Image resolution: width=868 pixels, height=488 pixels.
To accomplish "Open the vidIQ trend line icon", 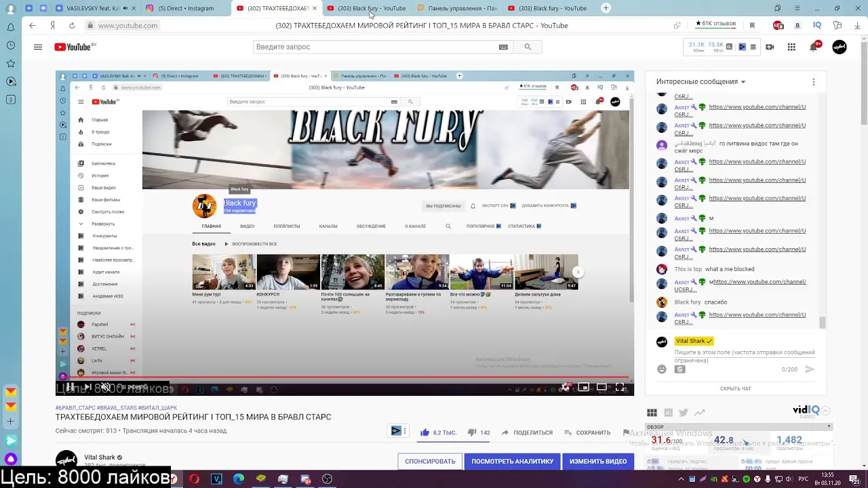I will (x=699, y=413).
